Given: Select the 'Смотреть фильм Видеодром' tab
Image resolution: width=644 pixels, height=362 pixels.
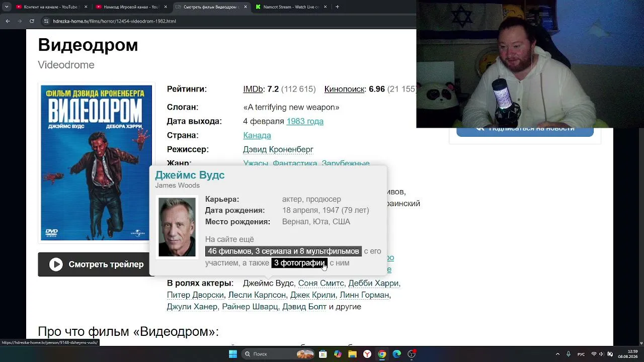Looking at the screenshot, I should (x=210, y=7).
